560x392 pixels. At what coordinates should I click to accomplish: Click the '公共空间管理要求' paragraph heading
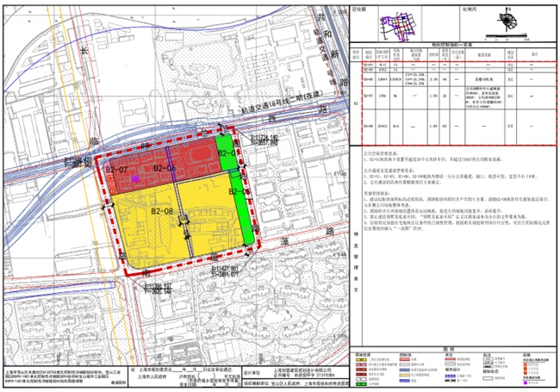[x=379, y=152]
